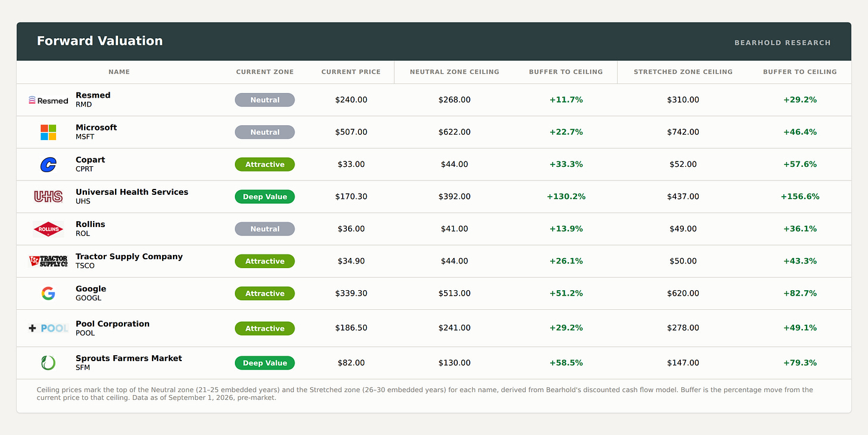
Task: Select the blue Copart logo
Action: 48,164
